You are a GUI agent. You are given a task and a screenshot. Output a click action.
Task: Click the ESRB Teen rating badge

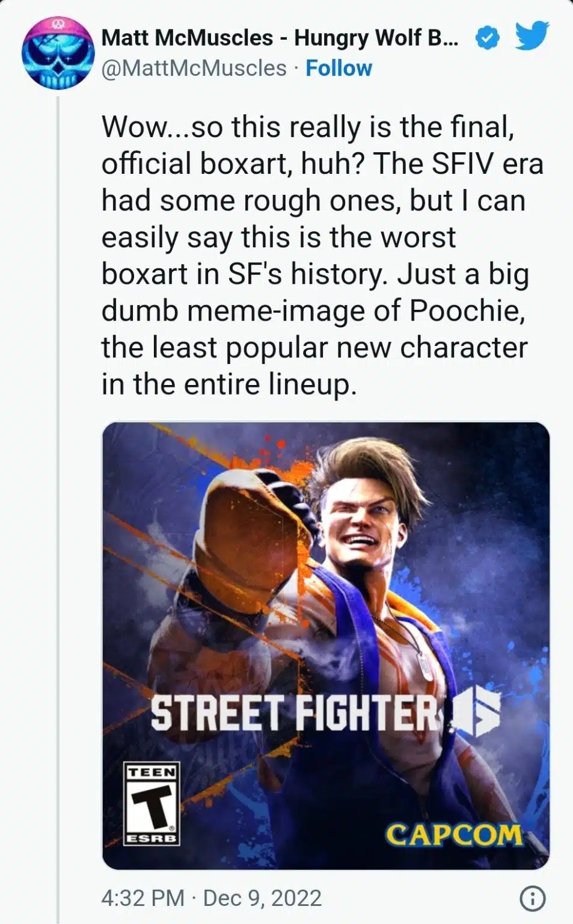152,803
